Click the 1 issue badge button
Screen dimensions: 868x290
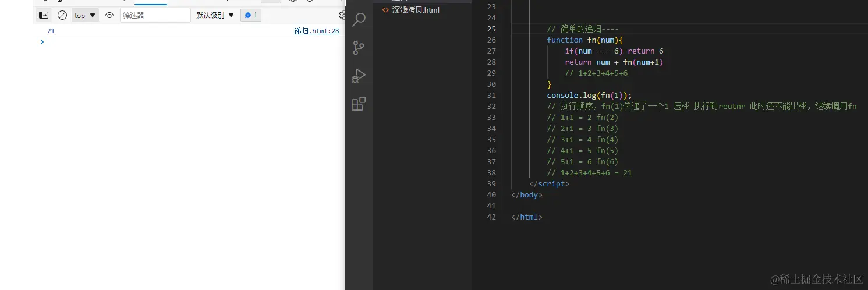coord(251,15)
